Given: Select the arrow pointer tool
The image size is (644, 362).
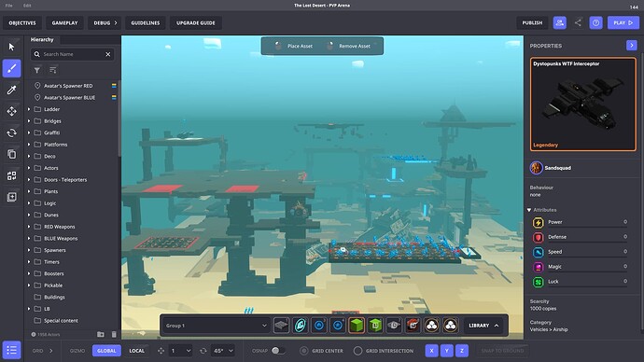Looking at the screenshot, I should click(11, 47).
